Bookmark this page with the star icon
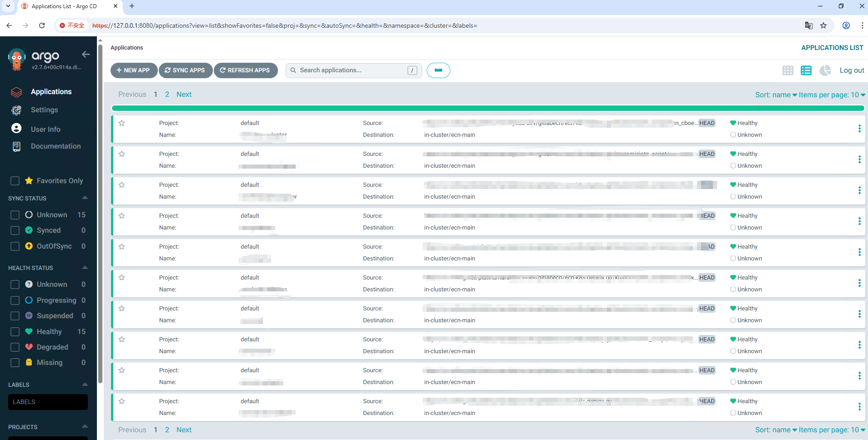The height and width of the screenshot is (440, 868). click(x=823, y=25)
